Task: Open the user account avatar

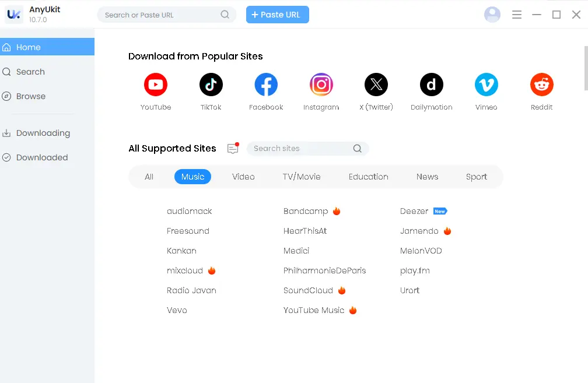Action: click(x=492, y=15)
